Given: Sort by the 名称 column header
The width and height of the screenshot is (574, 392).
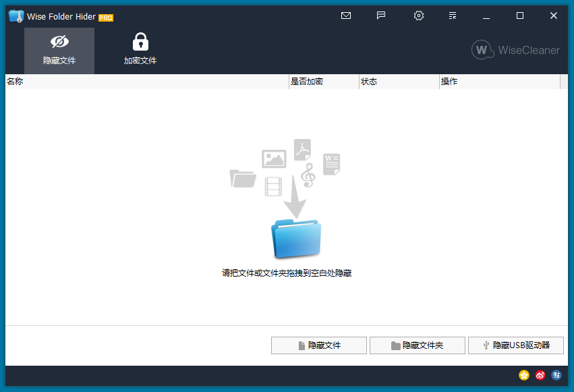Looking at the screenshot, I should (147, 82).
